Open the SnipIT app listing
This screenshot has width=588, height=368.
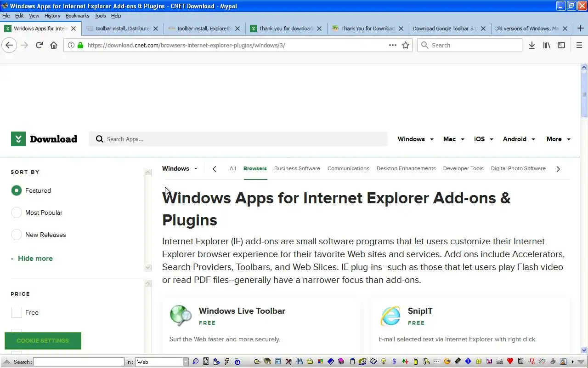[420, 311]
